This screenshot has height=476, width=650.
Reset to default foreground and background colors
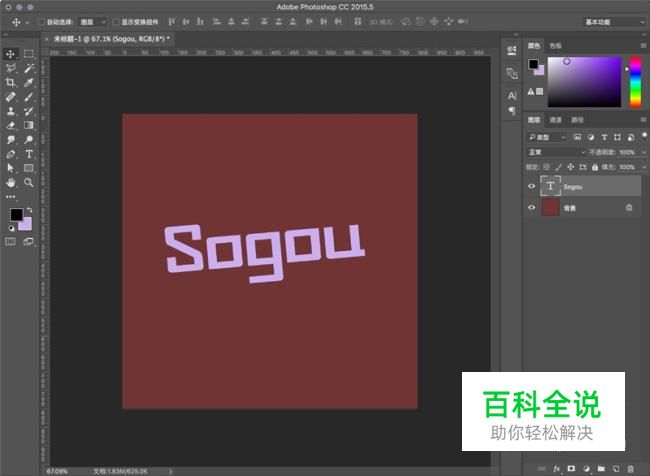point(11,228)
